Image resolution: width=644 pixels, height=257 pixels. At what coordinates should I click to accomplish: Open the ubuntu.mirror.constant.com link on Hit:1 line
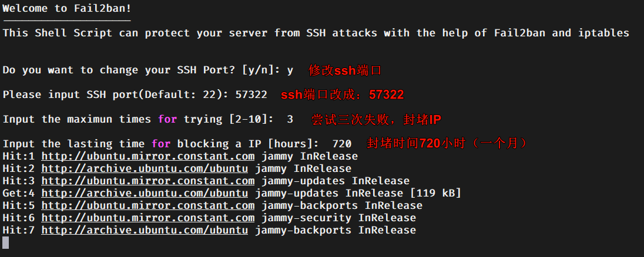click(148, 156)
